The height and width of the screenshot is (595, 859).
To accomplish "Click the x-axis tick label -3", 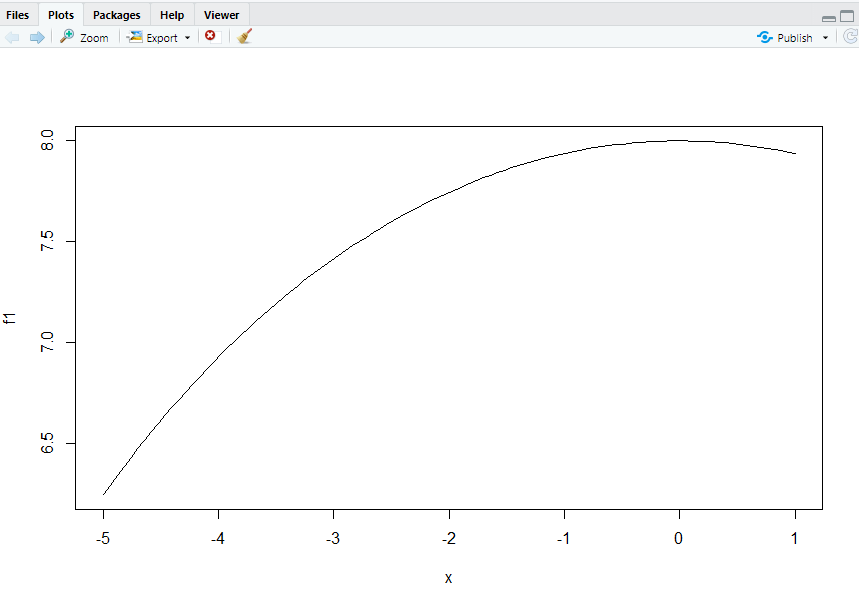I will 333,539.
